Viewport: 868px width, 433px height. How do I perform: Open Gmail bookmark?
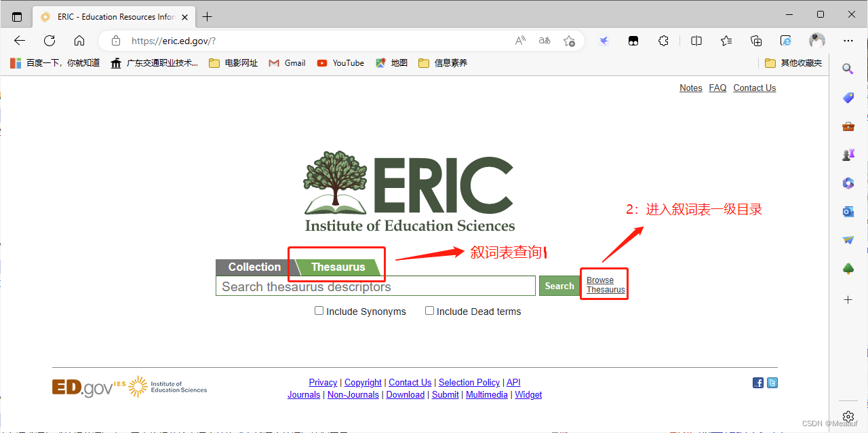click(x=287, y=63)
